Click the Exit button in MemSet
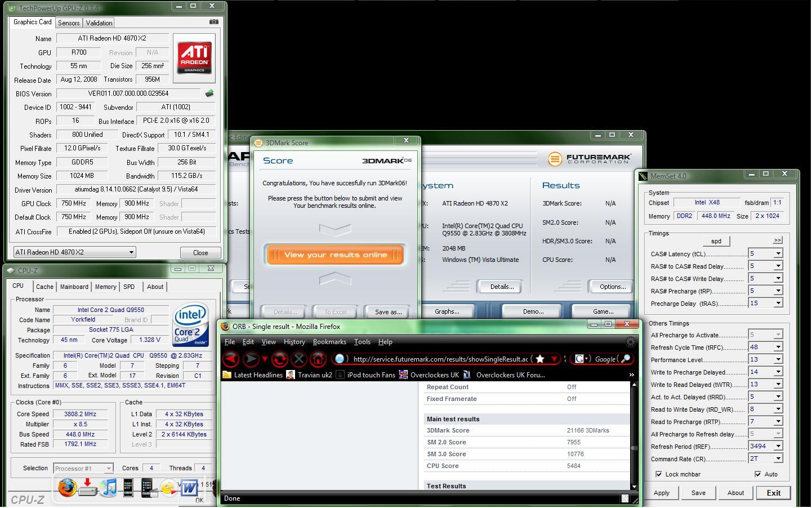This screenshot has height=508, width=812. pos(774,493)
